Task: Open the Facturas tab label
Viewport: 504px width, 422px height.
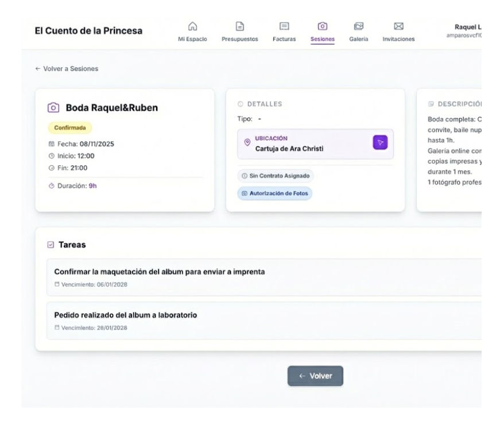Action: click(284, 40)
